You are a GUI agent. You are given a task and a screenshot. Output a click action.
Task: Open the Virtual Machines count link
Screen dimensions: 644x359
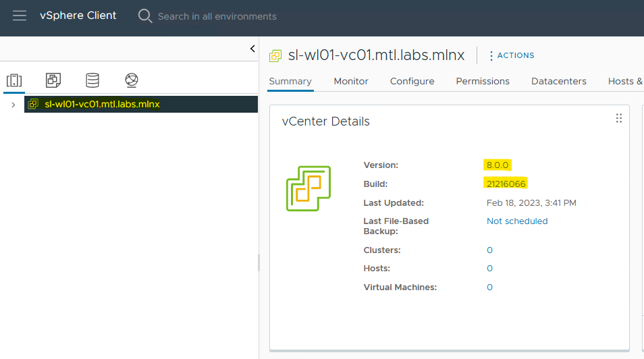(489, 287)
